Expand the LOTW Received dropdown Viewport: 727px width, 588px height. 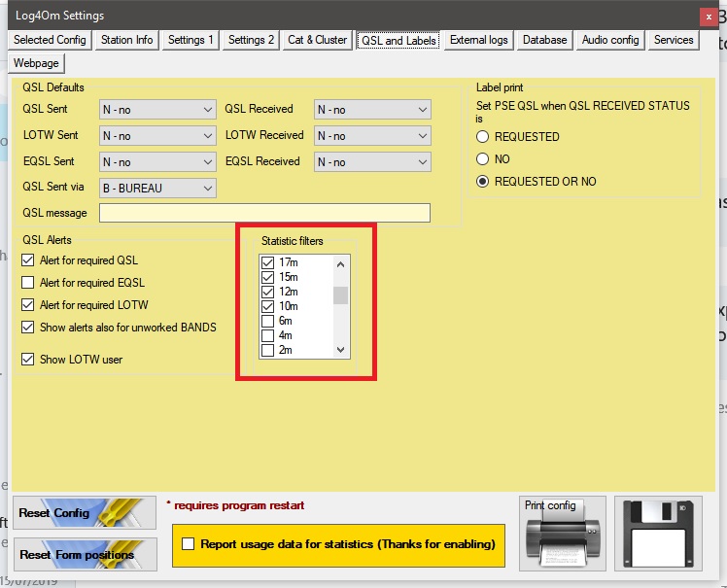tap(372, 136)
